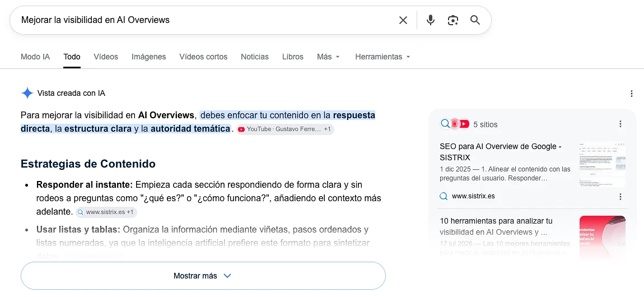Click the highlighted respuesta directa sentence
The height and width of the screenshot is (297, 644).
pyautogui.click(x=198, y=122)
